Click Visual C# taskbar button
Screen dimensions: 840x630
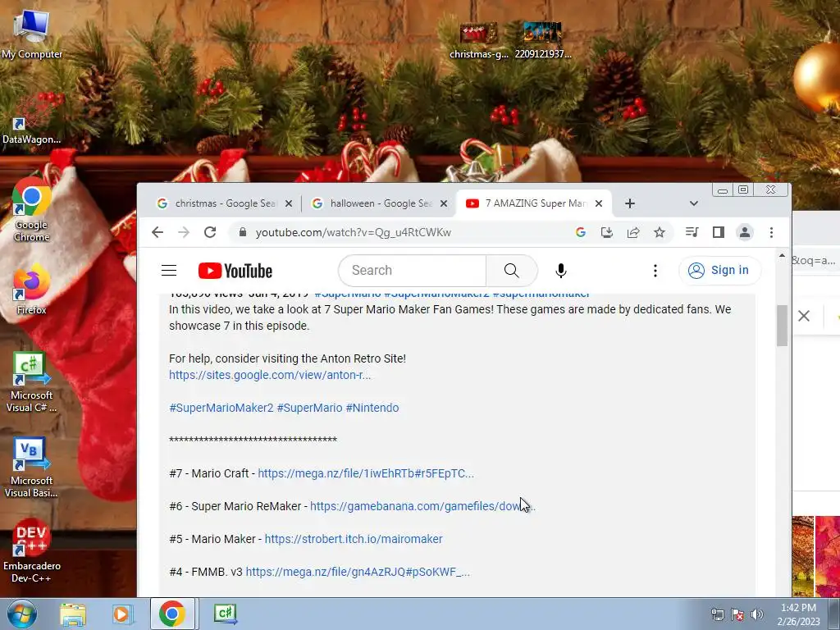click(x=225, y=614)
